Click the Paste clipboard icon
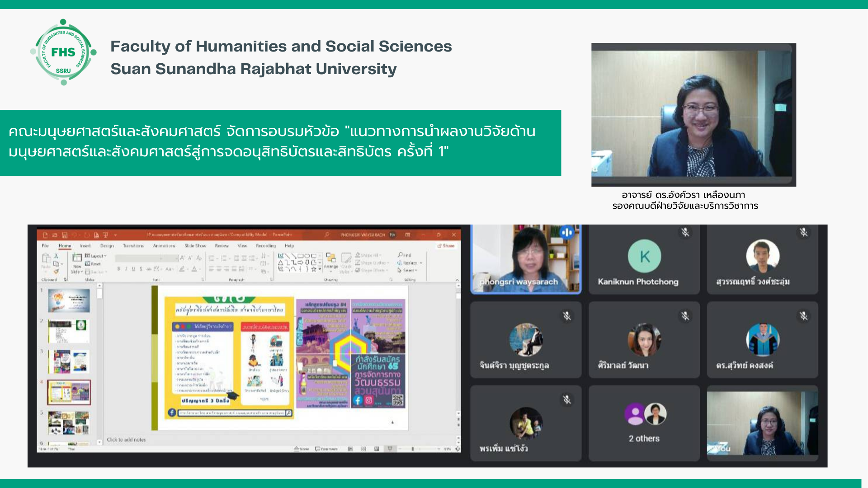This screenshot has width=868, height=488. [x=46, y=259]
